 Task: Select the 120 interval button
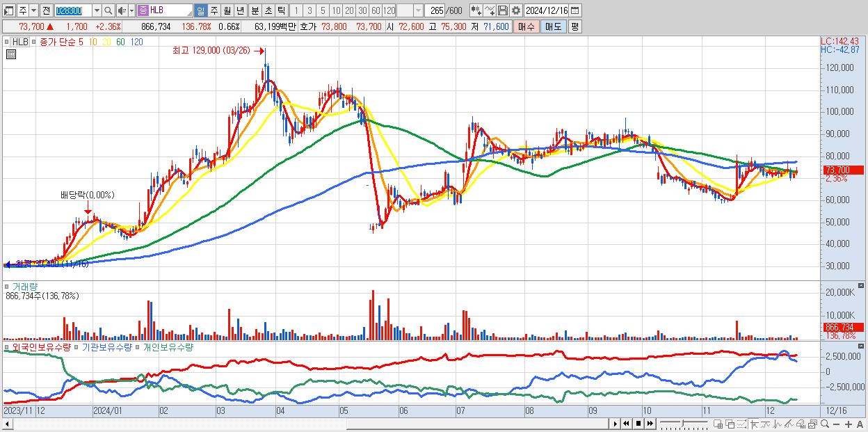click(389, 10)
